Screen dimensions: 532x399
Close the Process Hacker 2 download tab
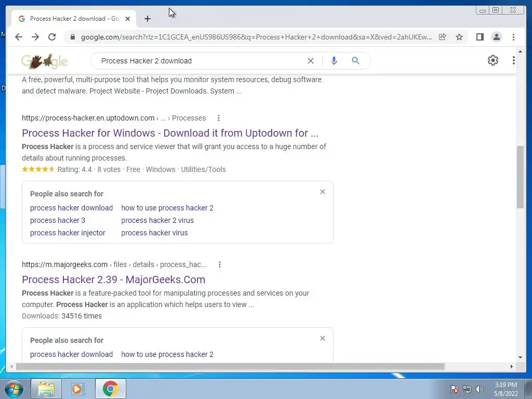tap(128, 19)
